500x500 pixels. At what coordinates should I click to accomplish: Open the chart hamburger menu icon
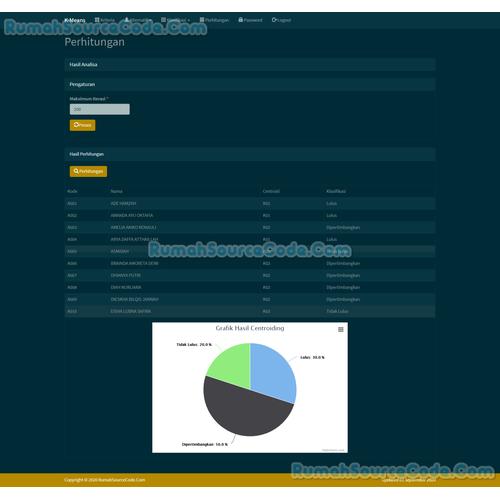(x=341, y=329)
